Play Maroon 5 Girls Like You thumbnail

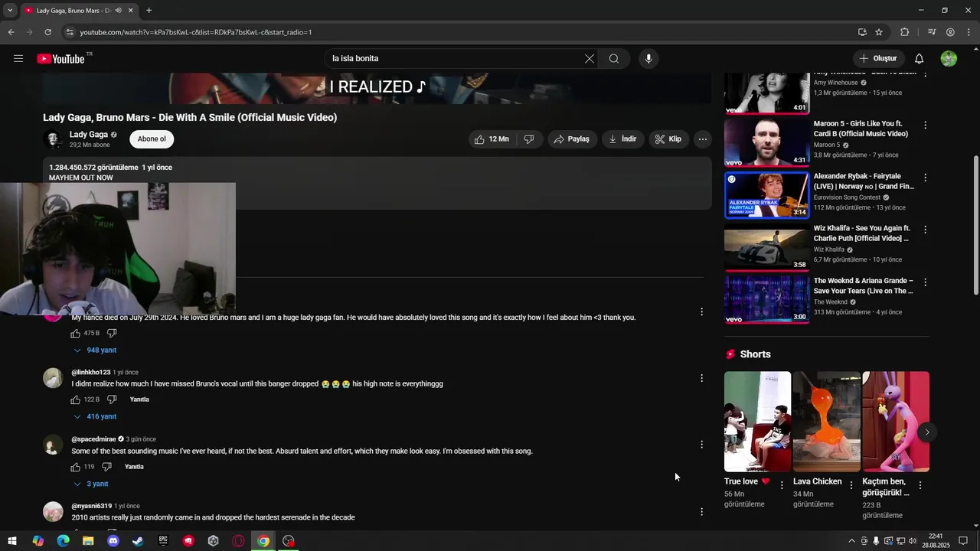(766, 142)
